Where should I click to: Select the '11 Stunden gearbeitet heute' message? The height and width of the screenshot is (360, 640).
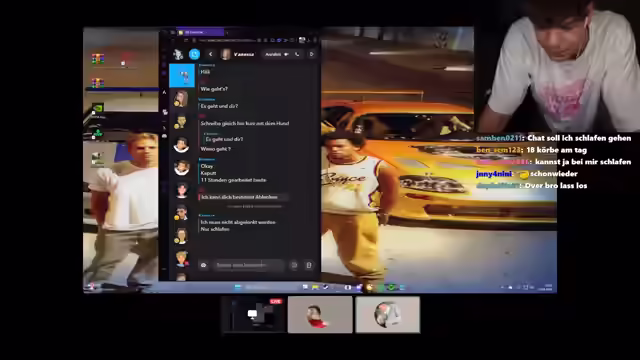233,180
